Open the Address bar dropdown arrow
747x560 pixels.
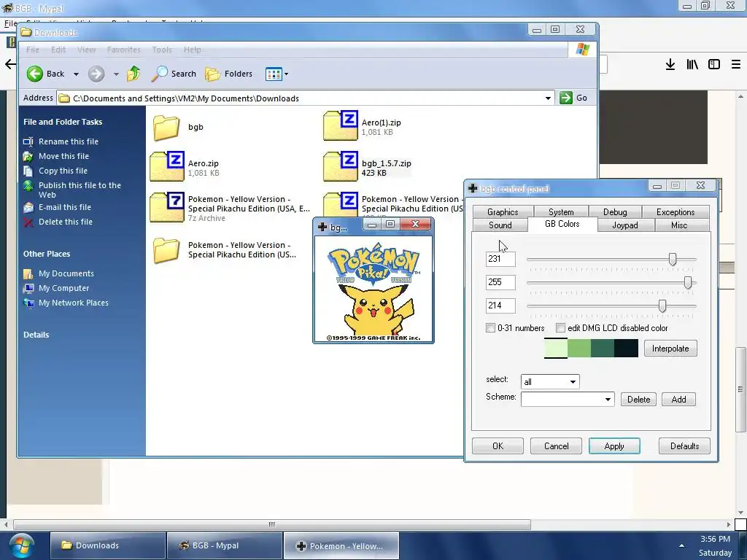(x=548, y=98)
